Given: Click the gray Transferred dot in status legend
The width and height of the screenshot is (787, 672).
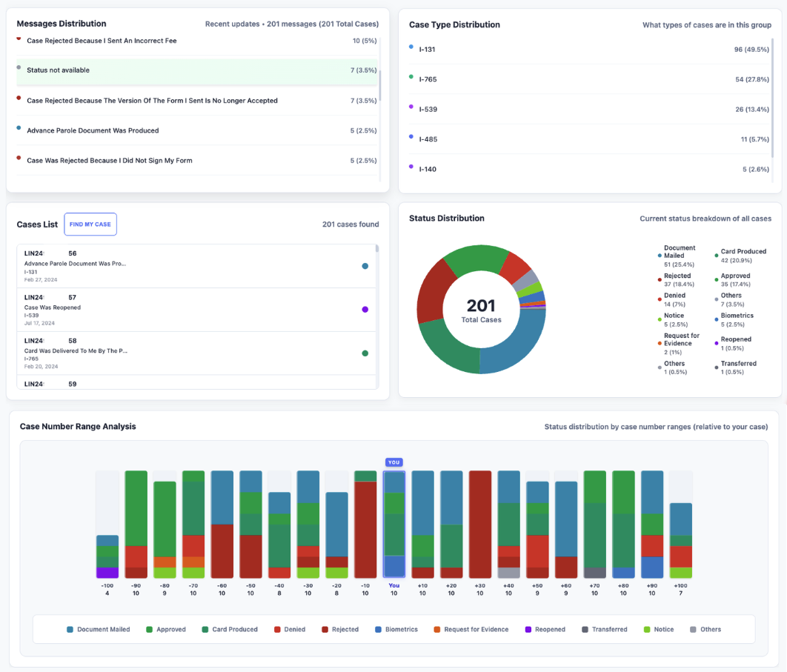Looking at the screenshot, I should pos(715,367).
